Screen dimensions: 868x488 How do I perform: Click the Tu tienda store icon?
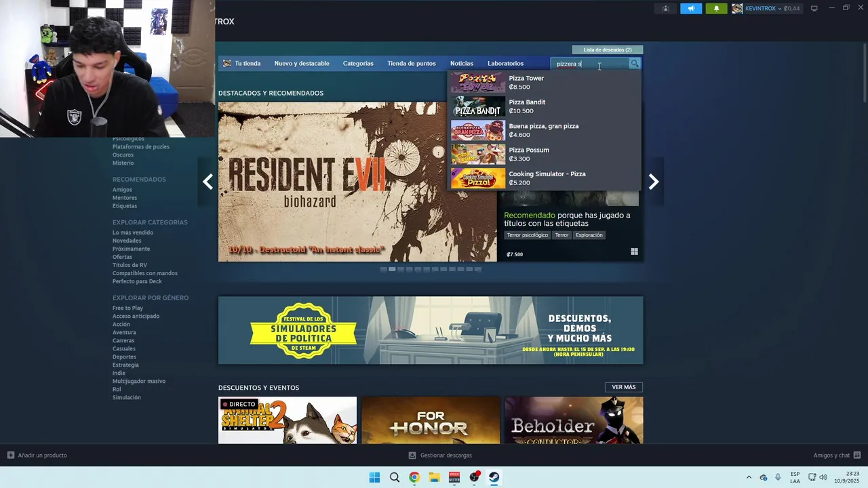pyautogui.click(x=227, y=63)
